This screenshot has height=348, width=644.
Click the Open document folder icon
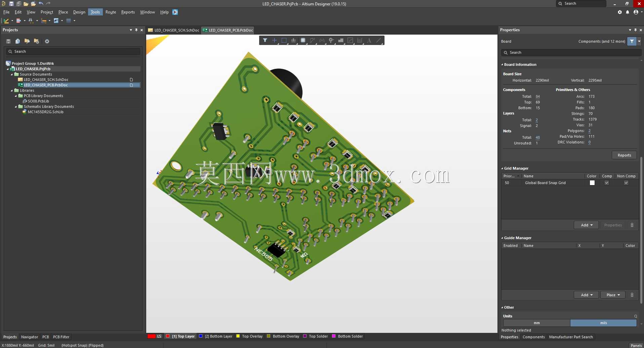[26, 4]
